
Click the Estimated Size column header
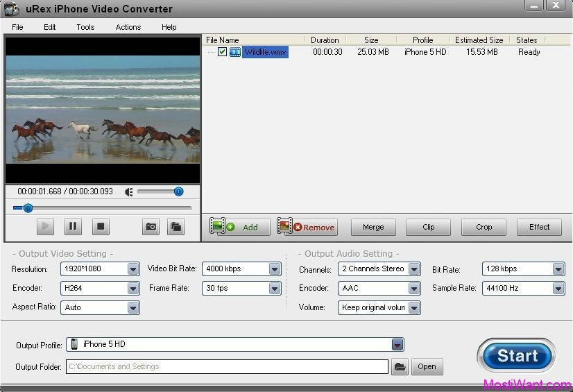pos(479,40)
